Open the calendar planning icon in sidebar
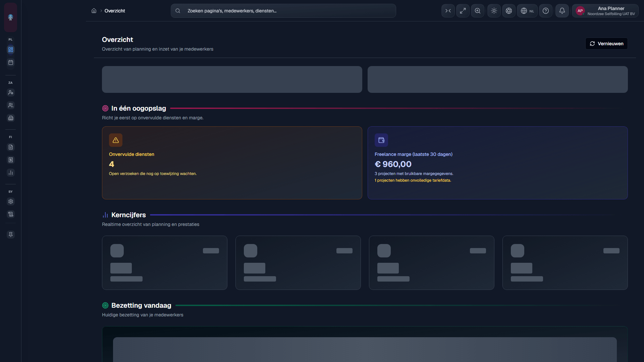This screenshot has width=644, height=362. pyautogui.click(x=11, y=62)
